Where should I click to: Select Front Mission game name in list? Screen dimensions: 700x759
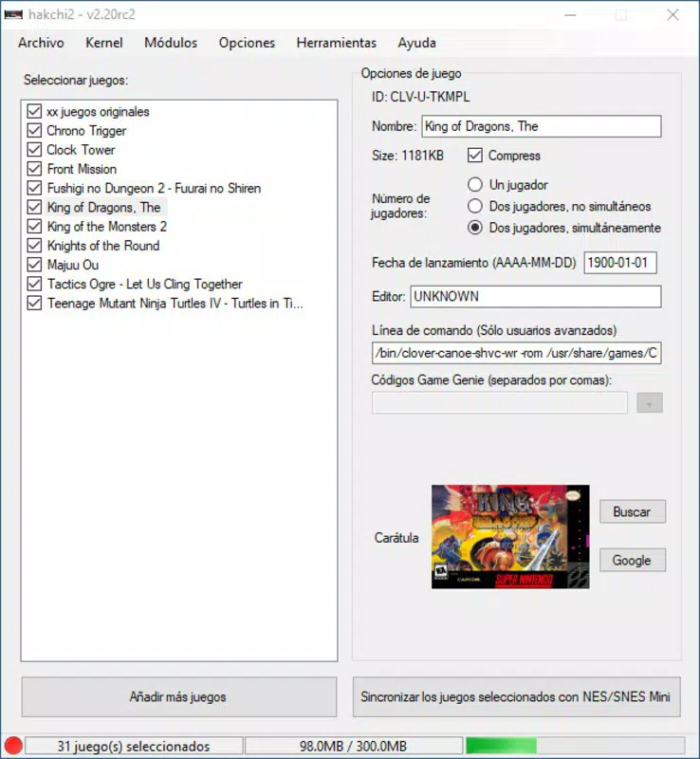point(82,169)
